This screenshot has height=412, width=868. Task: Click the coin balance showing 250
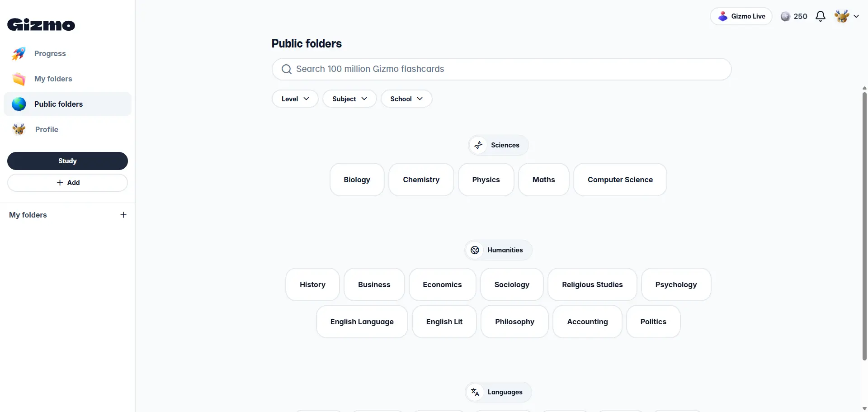click(x=794, y=16)
